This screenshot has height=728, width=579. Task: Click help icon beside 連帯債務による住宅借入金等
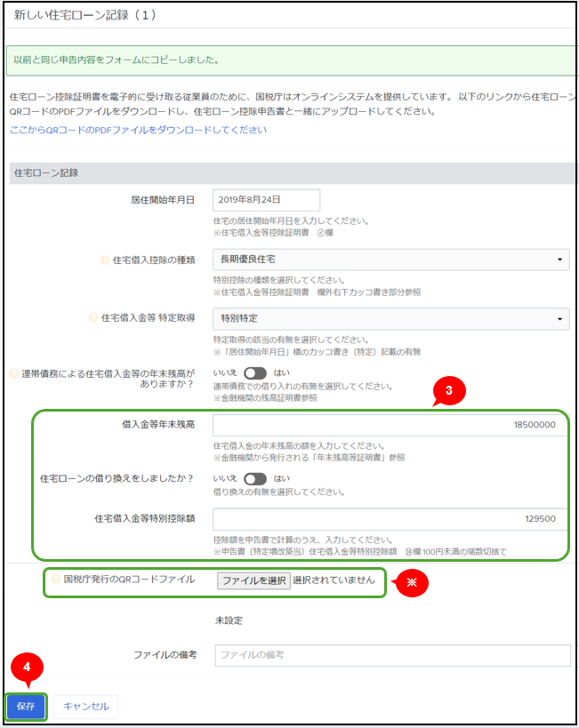[x=13, y=373]
